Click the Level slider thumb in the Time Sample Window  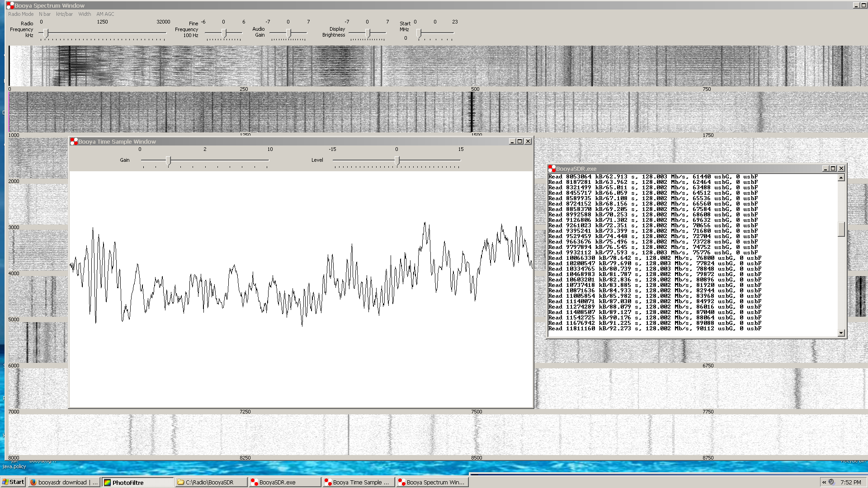click(x=397, y=160)
